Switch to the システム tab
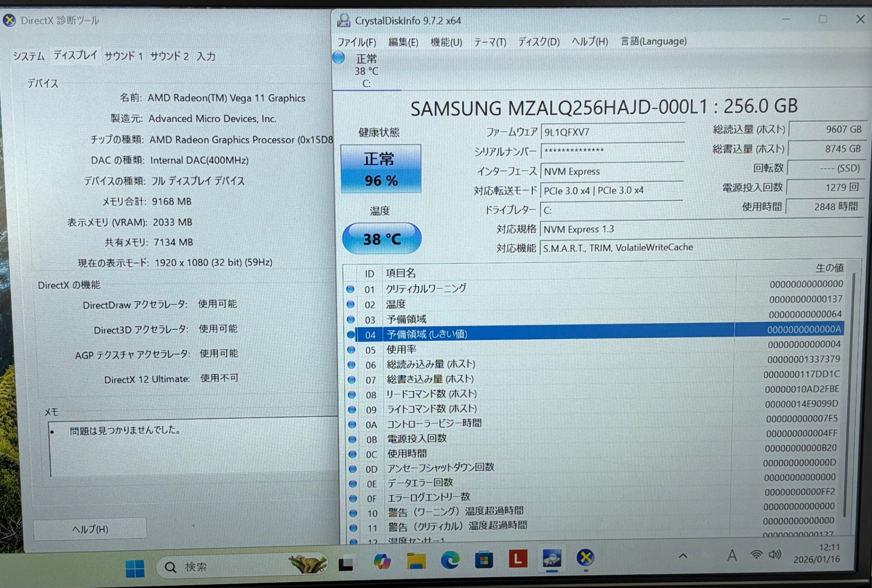Screen dimensions: 872x588 [28, 56]
